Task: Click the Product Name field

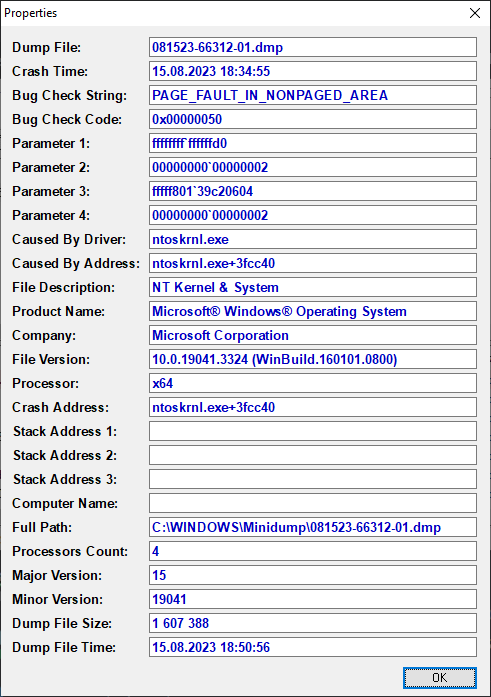Action: click(313, 311)
